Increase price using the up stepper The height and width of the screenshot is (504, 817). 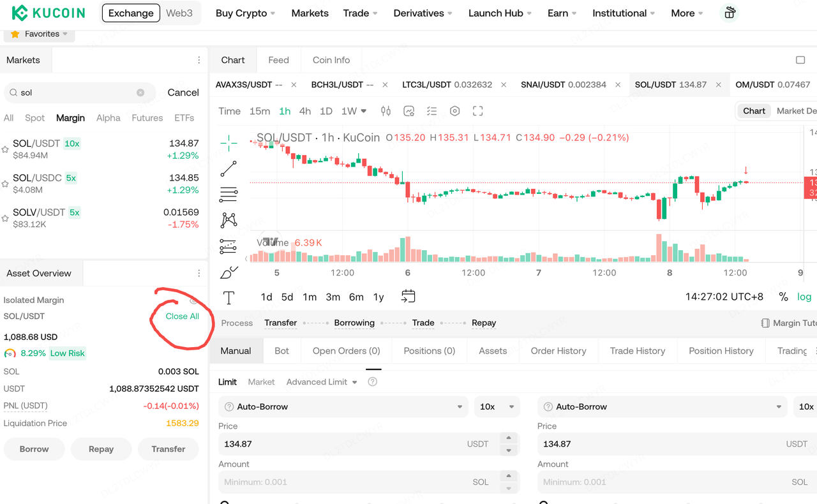[508, 438]
